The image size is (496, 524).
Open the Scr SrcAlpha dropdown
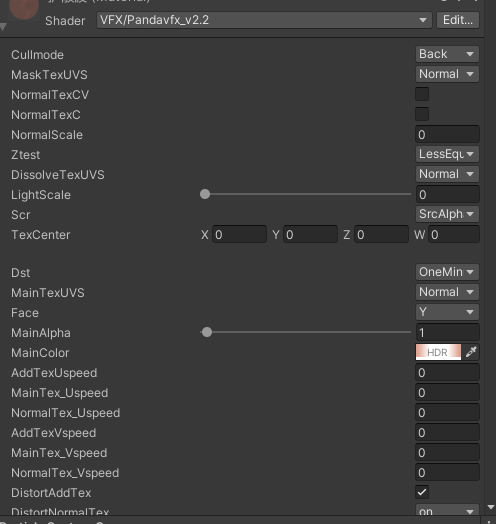[x=447, y=214]
